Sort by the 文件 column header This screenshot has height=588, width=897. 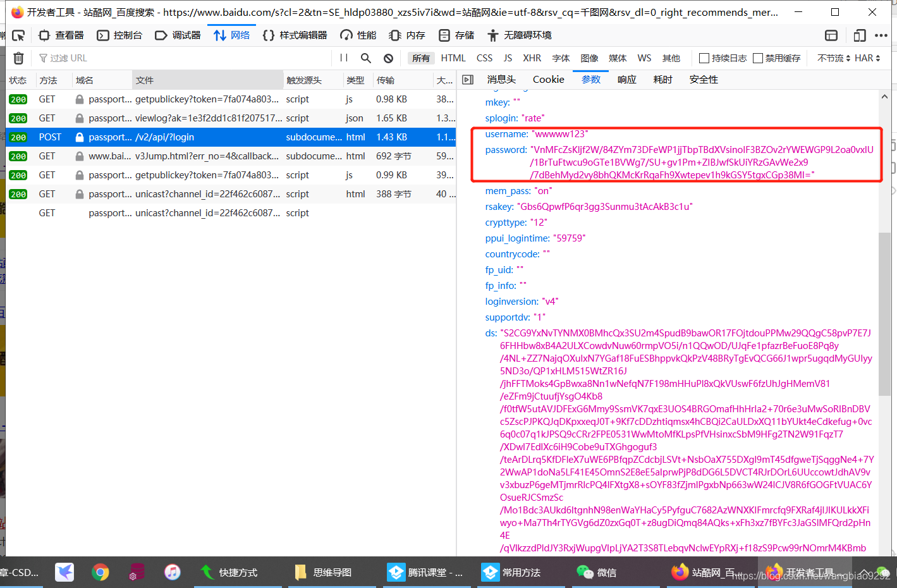(208, 80)
